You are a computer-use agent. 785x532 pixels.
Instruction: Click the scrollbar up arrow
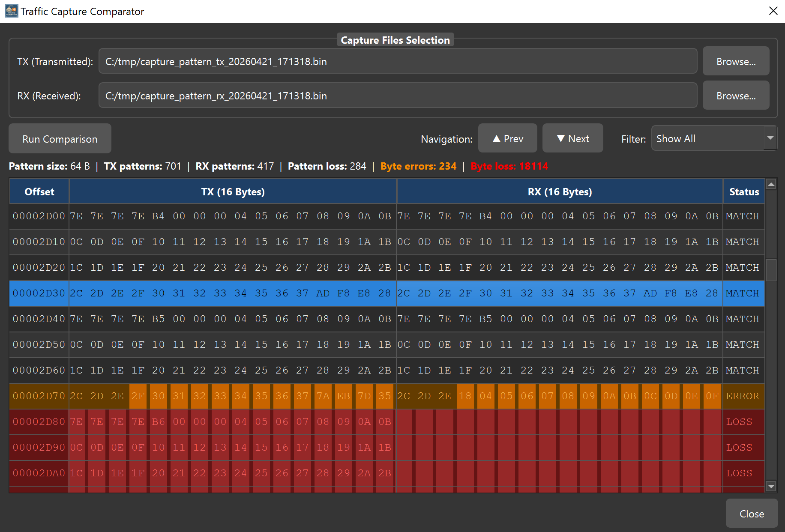point(771,185)
